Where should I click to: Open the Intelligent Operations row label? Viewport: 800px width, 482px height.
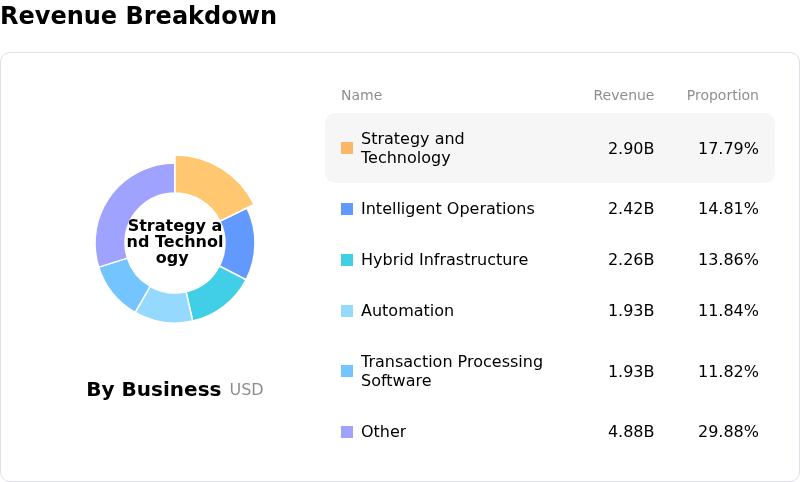447,209
